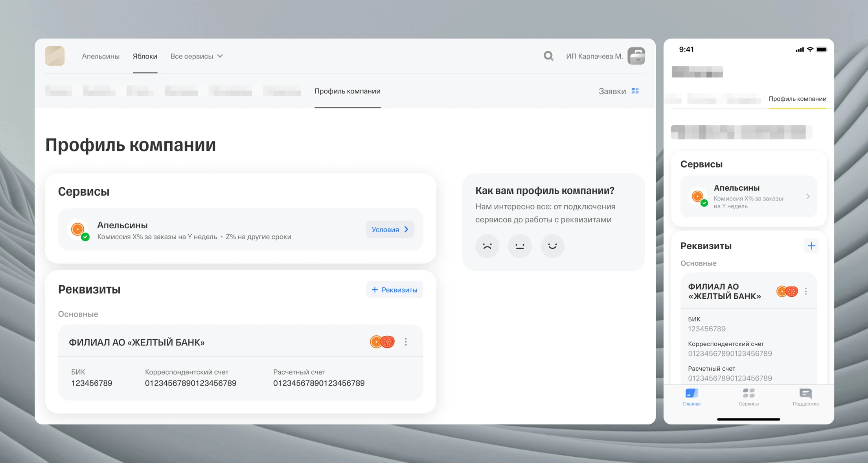Click the Комиссия X% desktop description
868x463 pixels.
pos(194,237)
